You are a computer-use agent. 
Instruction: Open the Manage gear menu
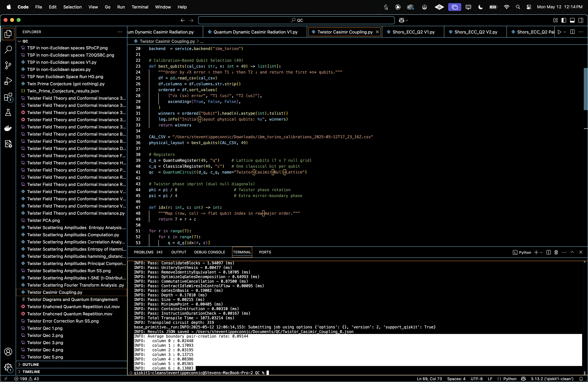[8, 367]
